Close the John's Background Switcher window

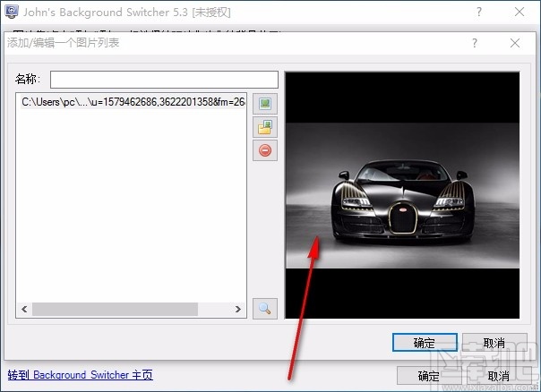coord(520,12)
